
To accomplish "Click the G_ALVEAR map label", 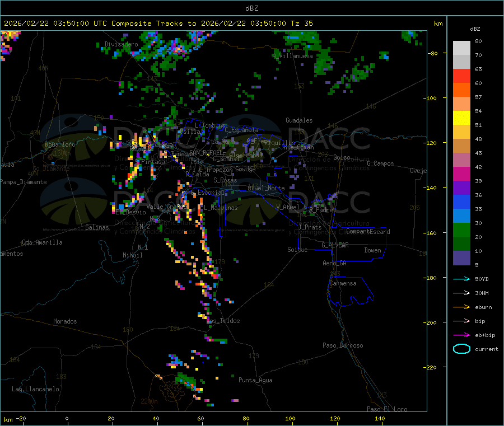I will tap(335, 245).
